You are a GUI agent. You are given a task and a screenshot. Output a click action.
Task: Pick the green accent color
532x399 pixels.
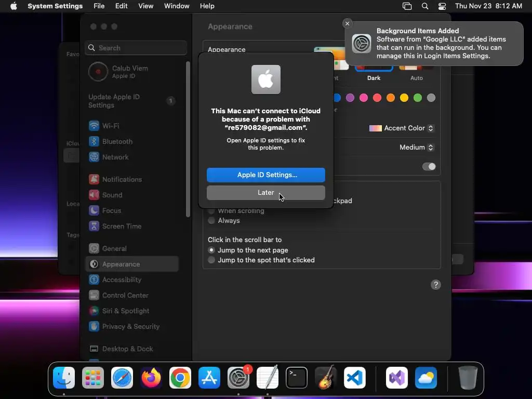(x=418, y=98)
